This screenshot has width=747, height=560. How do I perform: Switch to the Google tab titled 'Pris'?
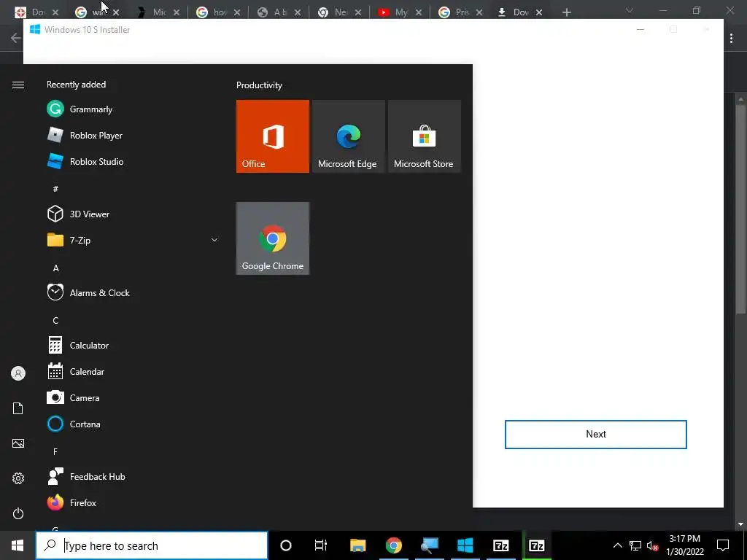[x=460, y=12]
